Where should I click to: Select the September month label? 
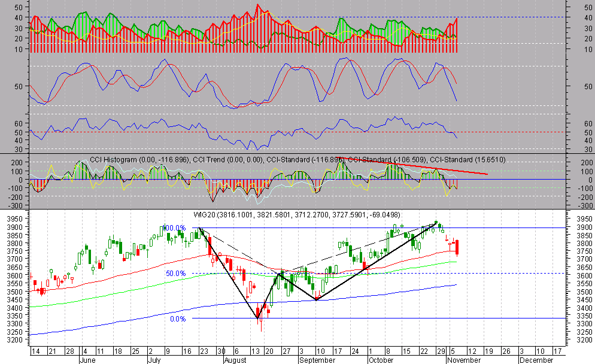point(317,360)
